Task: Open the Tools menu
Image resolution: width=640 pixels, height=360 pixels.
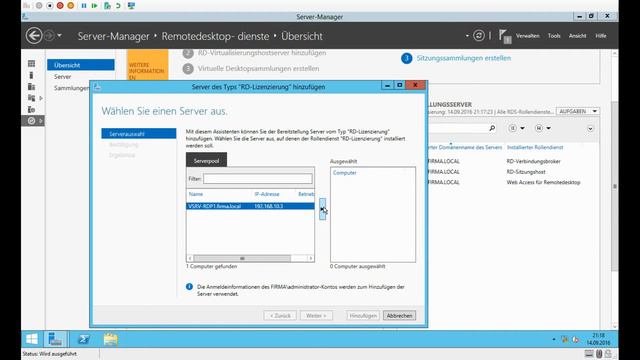Action: (554, 36)
